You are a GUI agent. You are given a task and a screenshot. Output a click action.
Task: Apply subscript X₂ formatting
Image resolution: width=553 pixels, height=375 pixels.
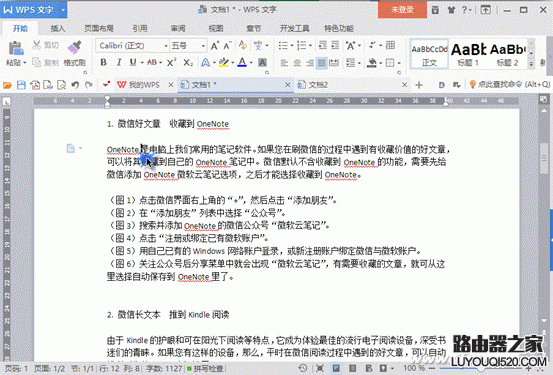(188, 63)
